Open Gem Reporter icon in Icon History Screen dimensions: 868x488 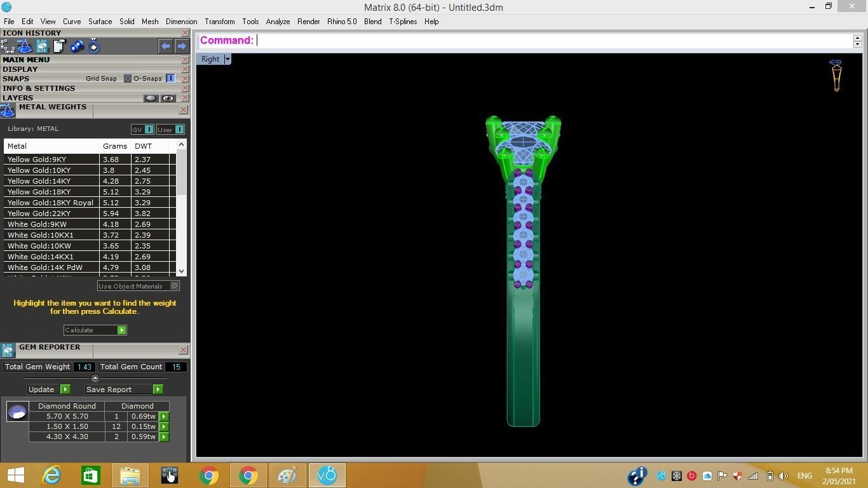pyautogui.click(x=42, y=46)
